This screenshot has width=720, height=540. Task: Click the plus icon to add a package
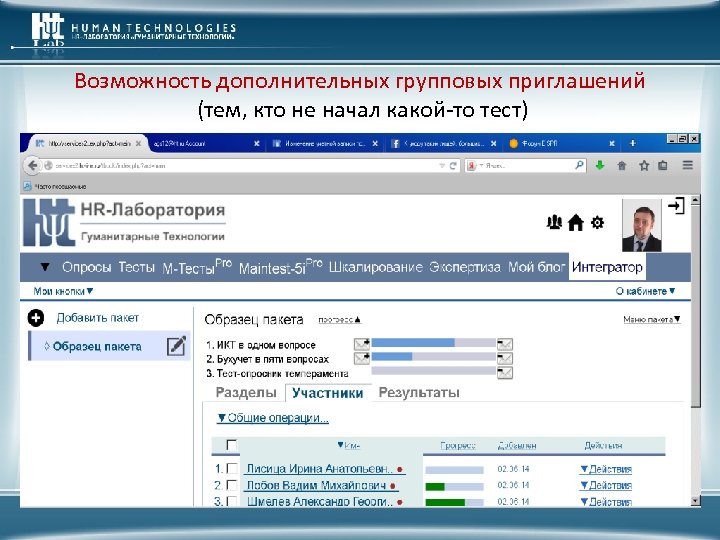click(36, 318)
